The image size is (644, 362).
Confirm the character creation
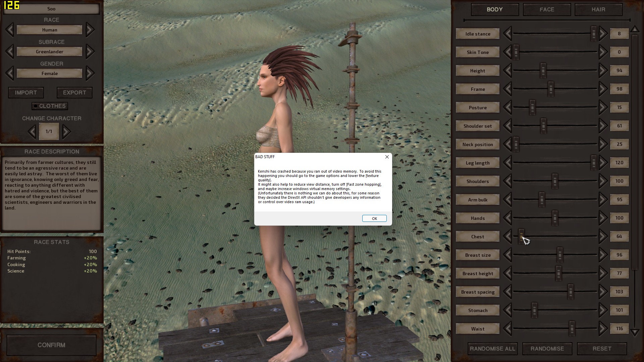click(51, 345)
